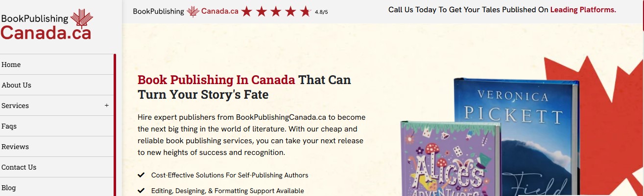Image resolution: width=644 pixels, height=196 pixels.
Task: Go to the About Us page
Action: click(x=16, y=85)
